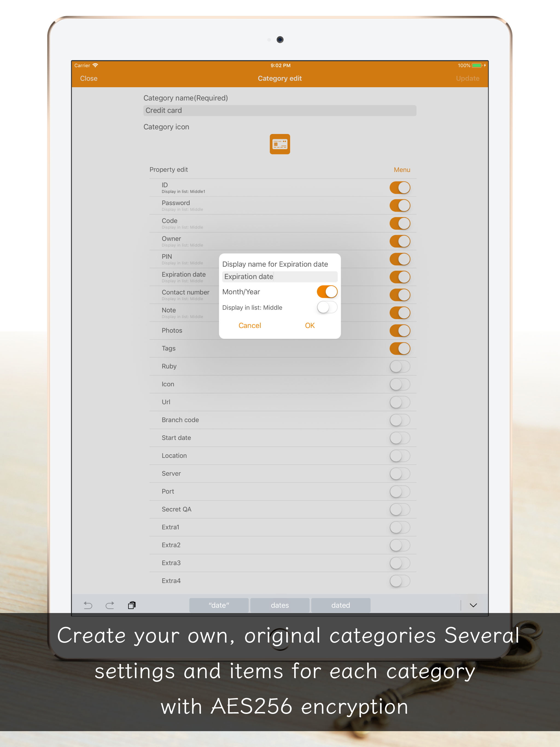The image size is (560, 747).
Task: Turn off the Password property switch
Action: (x=400, y=205)
